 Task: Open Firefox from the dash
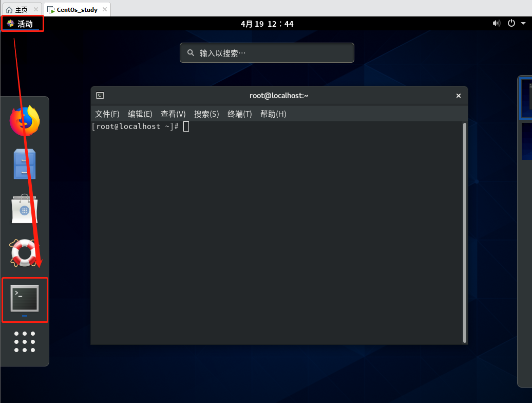click(x=25, y=121)
